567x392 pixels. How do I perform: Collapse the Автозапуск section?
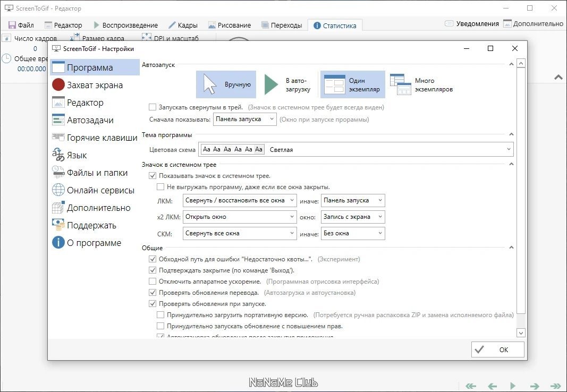511,64
